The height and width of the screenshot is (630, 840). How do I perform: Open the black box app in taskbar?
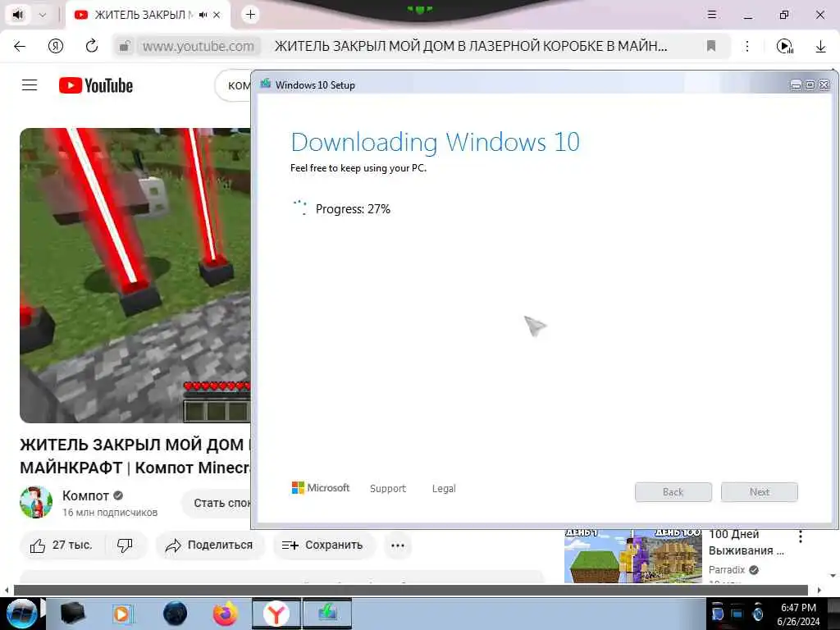72,614
